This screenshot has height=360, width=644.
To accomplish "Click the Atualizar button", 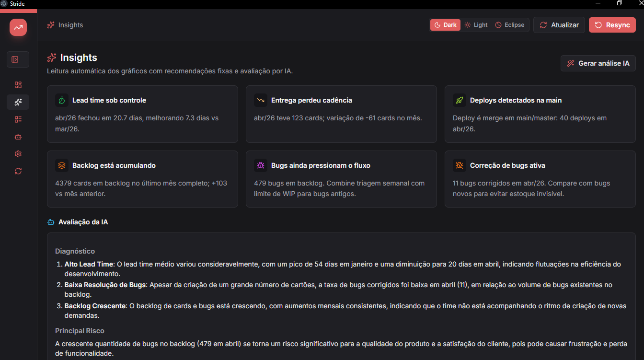I will pos(559,25).
